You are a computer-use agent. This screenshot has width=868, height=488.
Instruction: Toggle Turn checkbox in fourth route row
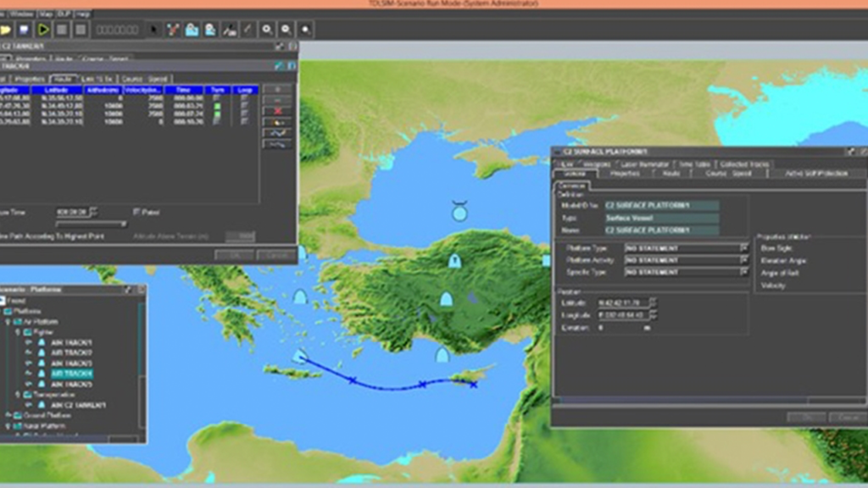217,121
